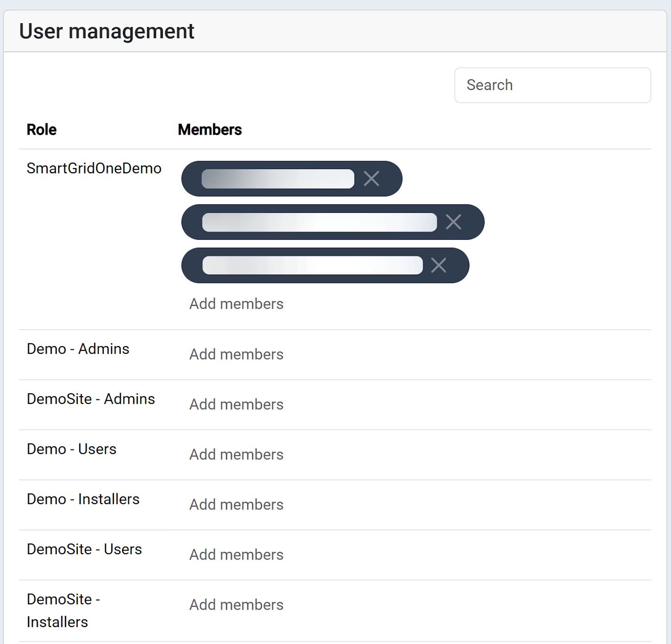Image resolution: width=671 pixels, height=644 pixels.
Task: Remove the first member from SmartGridOneDemo
Action: [x=371, y=178]
